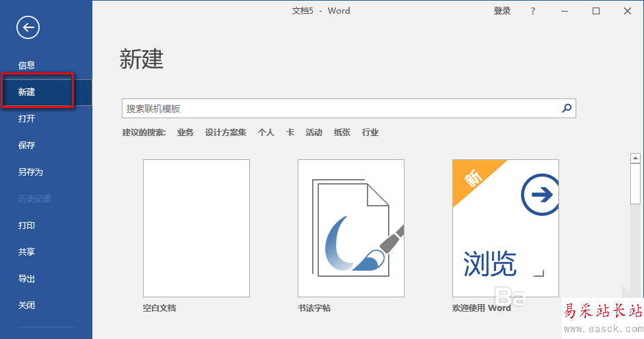644x339 pixels.
Task: Click the search magnifier icon
Action: click(567, 109)
